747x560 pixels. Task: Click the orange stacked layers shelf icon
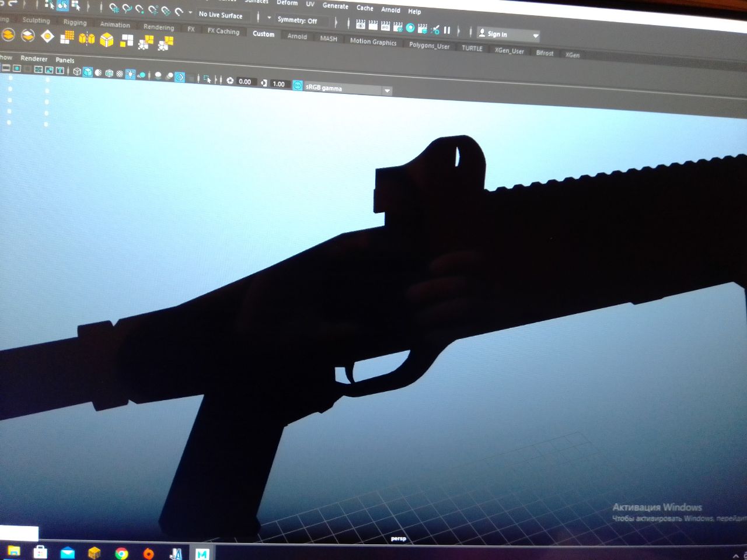click(x=8, y=35)
